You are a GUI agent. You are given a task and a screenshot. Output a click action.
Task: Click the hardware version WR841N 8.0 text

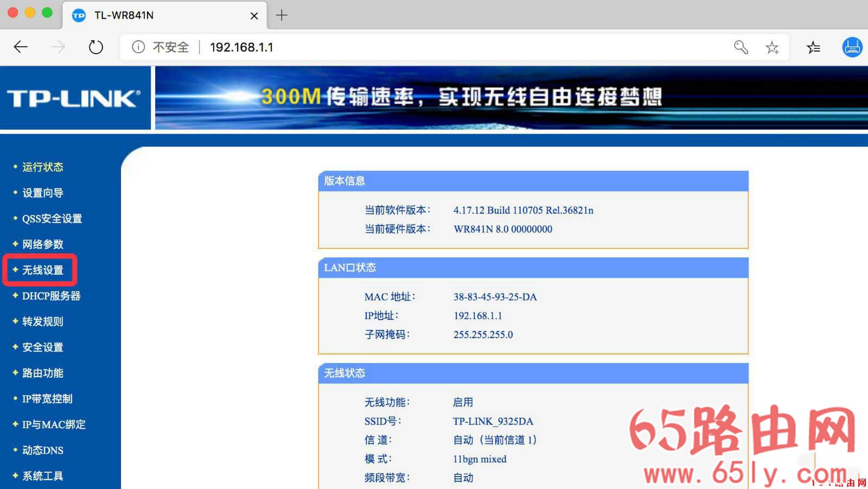(x=503, y=229)
